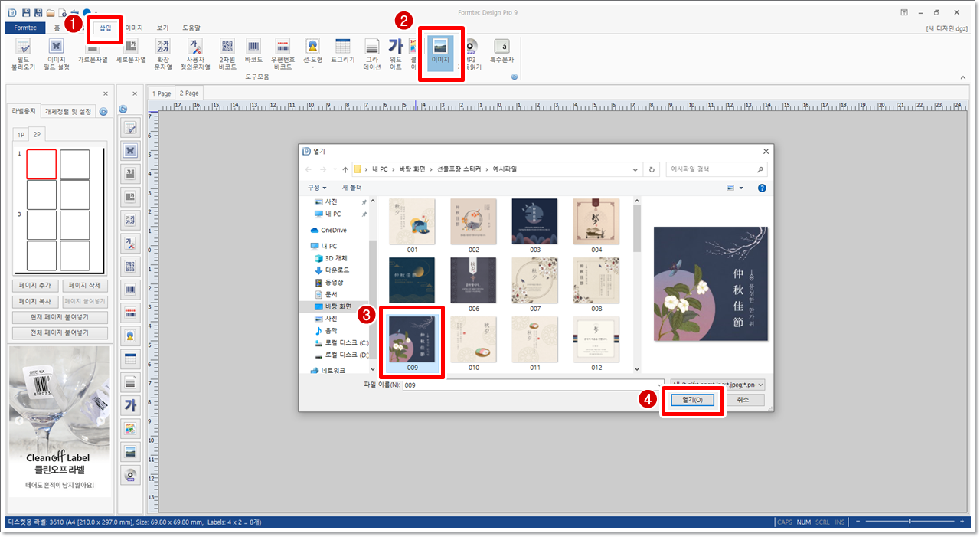This screenshot has width=980, height=537.
Task: Click the 페이지 복사 button
Action: pyautogui.click(x=34, y=301)
